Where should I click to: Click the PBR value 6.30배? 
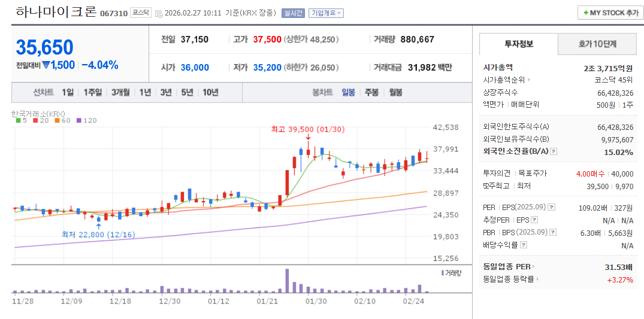click(591, 233)
